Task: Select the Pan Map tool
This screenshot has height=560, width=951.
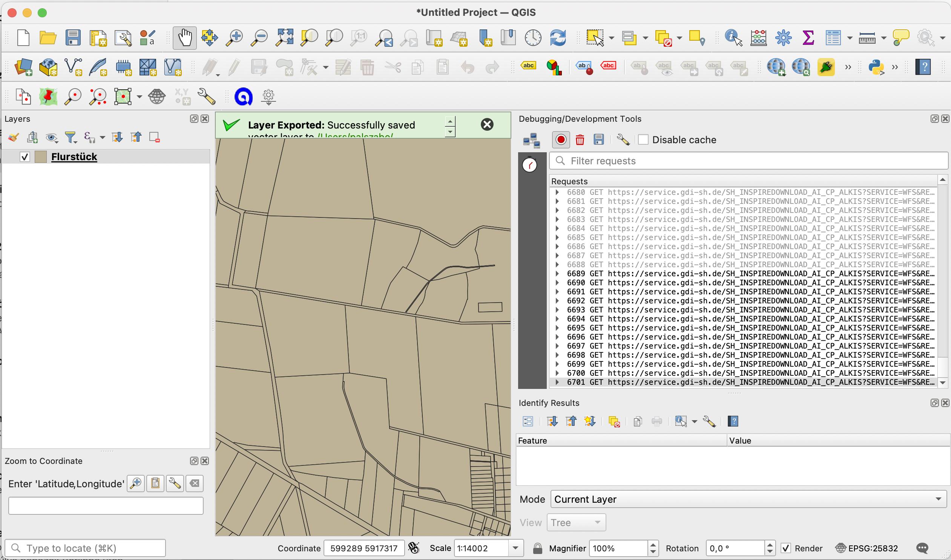Action: 186,38
